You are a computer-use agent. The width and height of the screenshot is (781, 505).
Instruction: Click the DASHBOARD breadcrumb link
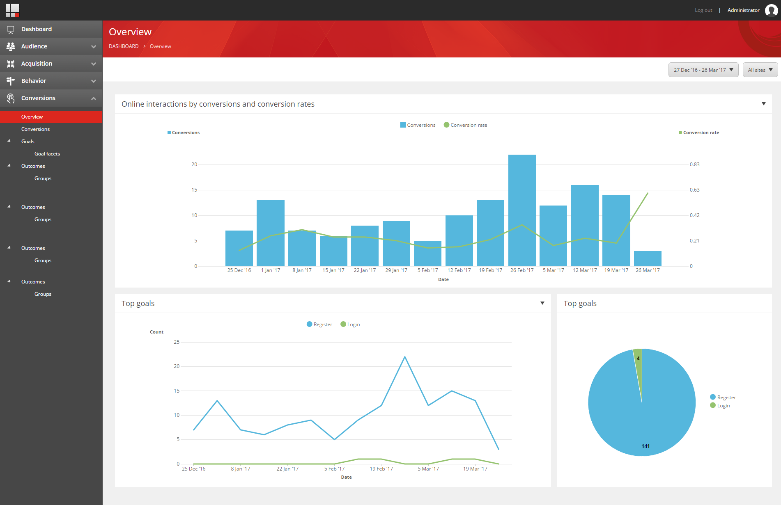(124, 46)
